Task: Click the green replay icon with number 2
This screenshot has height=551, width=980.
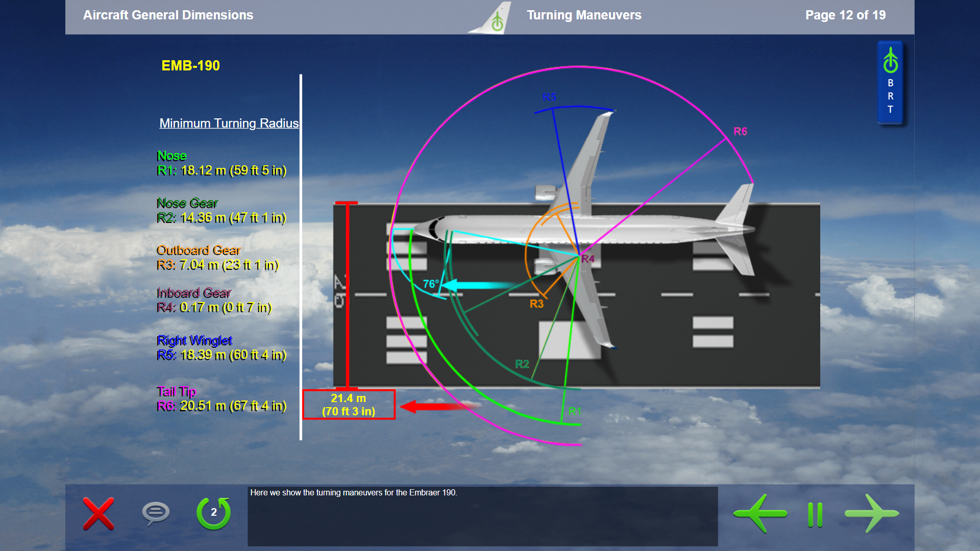Action: (213, 513)
